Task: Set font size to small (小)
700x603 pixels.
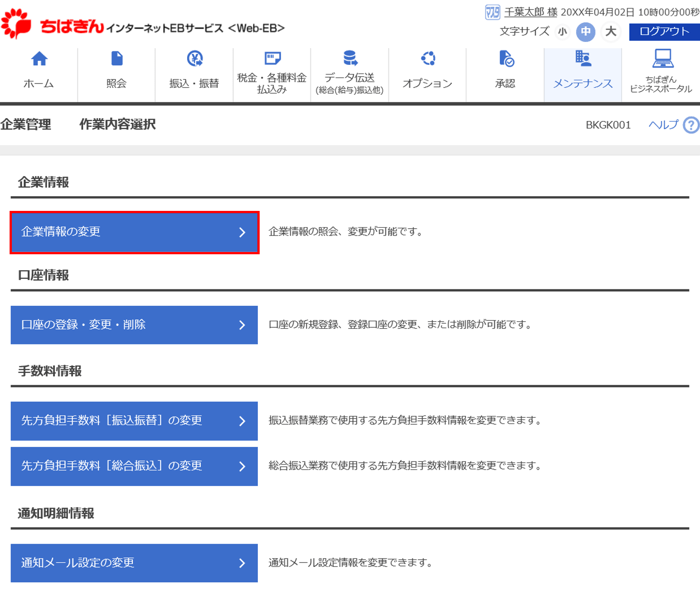Action: (x=562, y=32)
